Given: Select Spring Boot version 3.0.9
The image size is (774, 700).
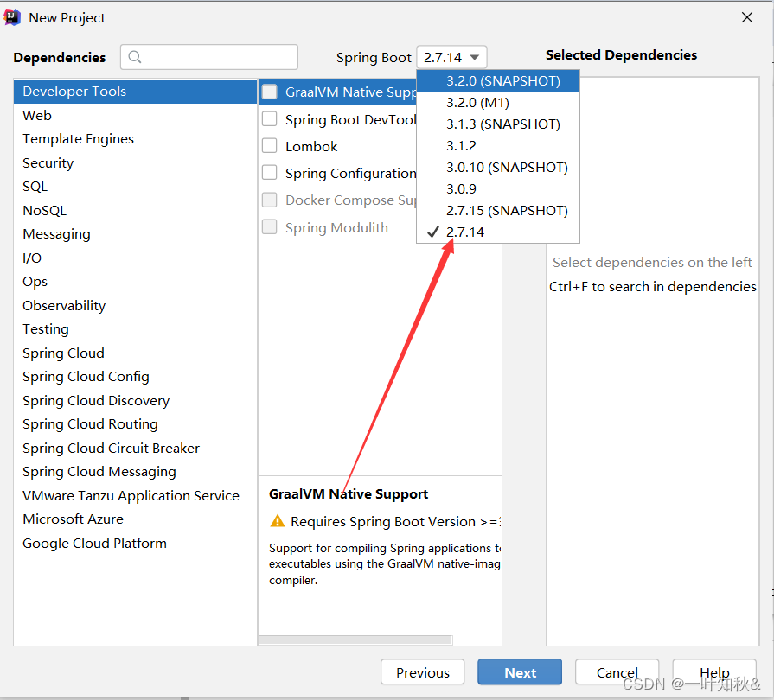Looking at the screenshot, I should tap(498, 189).
